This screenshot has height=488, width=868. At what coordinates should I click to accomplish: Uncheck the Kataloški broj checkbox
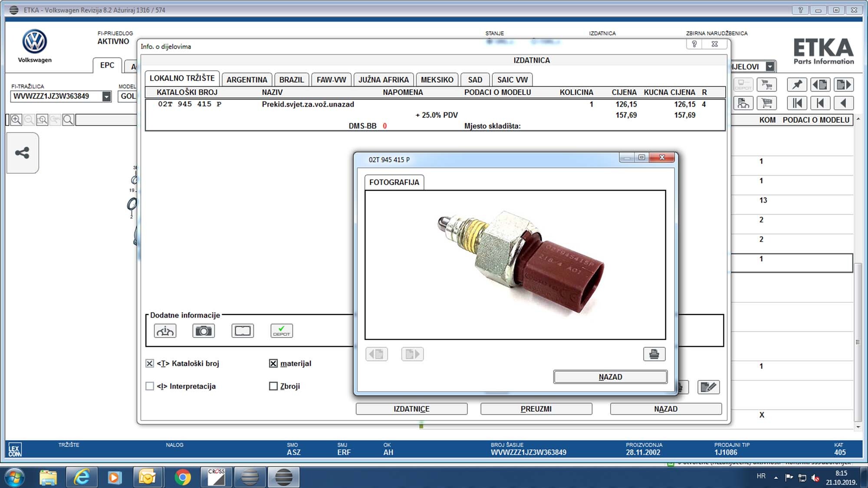(x=150, y=364)
